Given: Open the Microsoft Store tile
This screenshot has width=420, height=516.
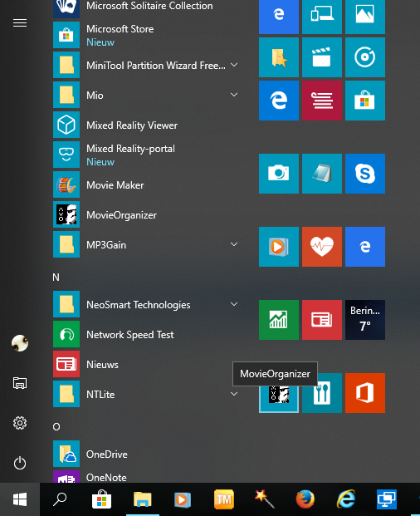Looking at the screenshot, I should pos(365,101).
